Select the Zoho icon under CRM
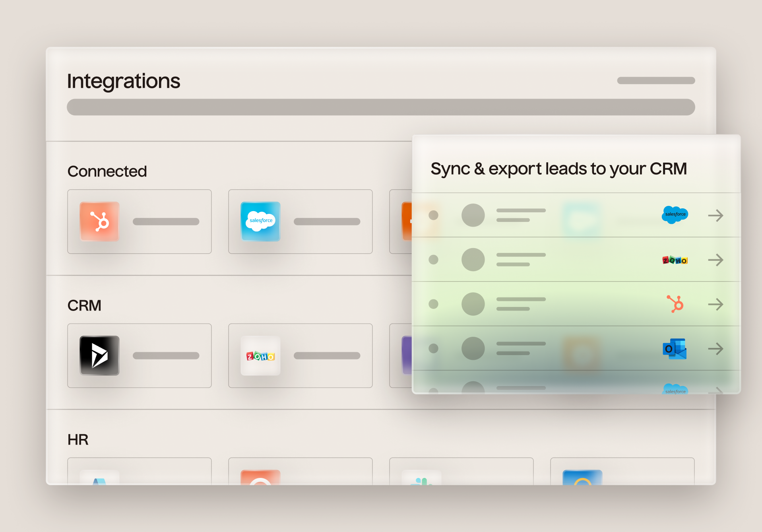The height and width of the screenshot is (532, 762). pos(260,355)
